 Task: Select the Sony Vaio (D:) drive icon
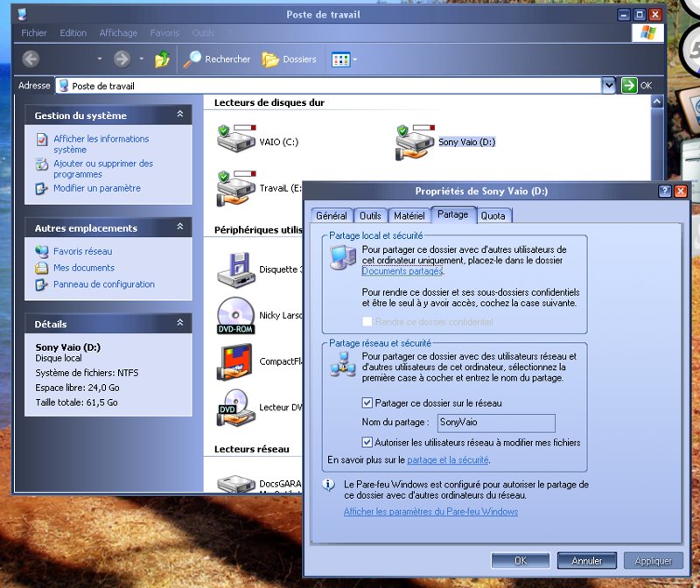[414, 141]
